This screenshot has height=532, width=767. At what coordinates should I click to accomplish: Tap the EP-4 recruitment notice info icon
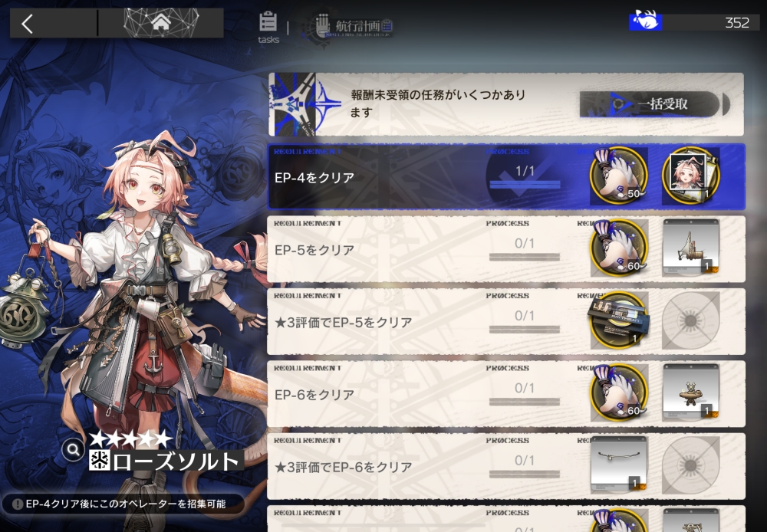18,504
